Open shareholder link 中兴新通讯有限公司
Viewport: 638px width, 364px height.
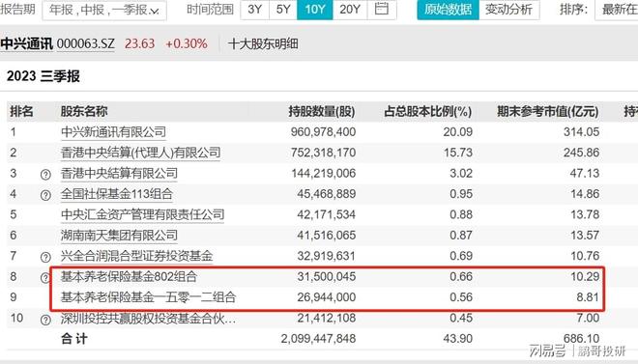coord(113,132)
